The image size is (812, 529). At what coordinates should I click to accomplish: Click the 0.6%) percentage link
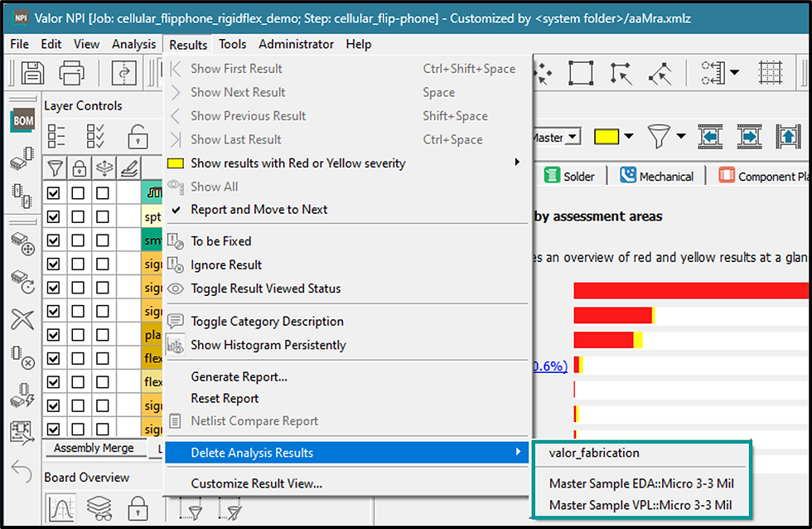(x=550, y=366)
